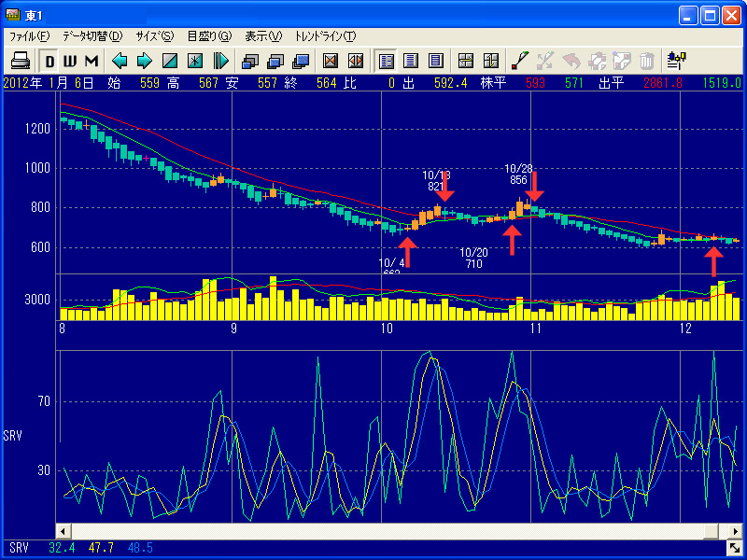The width and height of the screenshot is (747, 560).
Task: Click the greyed undo arrow icon
Action: tap(571, 61)
